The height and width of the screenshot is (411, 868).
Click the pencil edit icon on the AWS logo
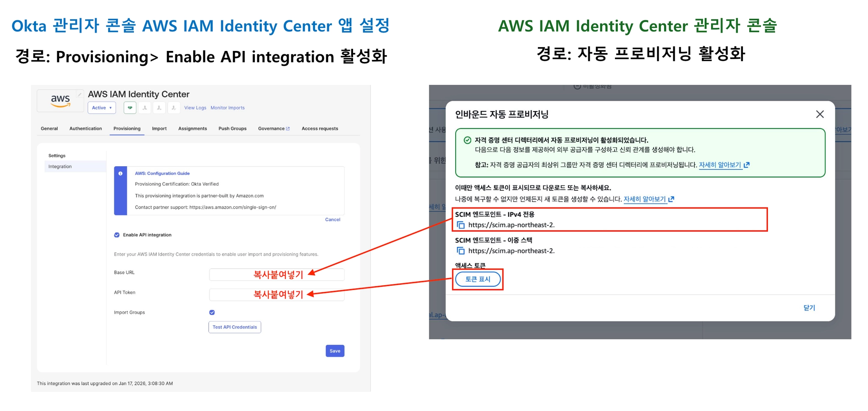[x=79, y=95]
